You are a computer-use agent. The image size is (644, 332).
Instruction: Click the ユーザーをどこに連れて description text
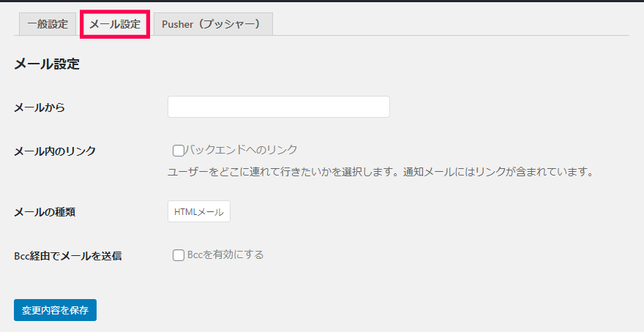[x=381, y=172]
